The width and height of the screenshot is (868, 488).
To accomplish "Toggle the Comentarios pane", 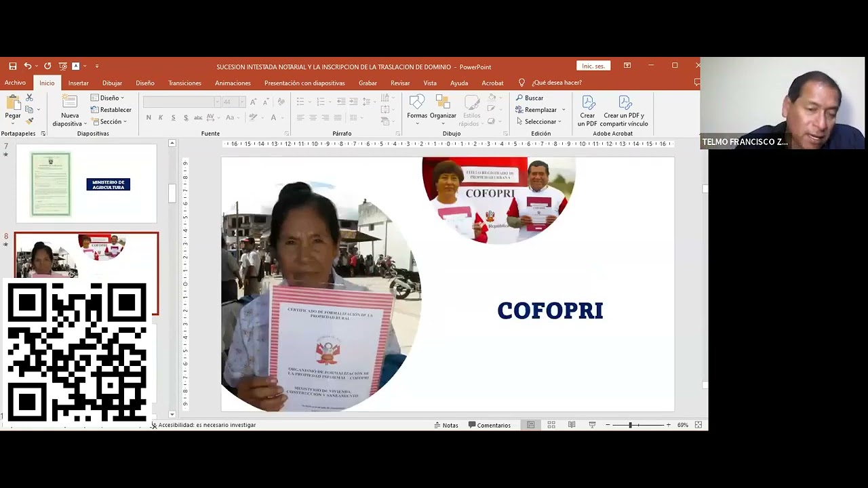I will point(490,425).
